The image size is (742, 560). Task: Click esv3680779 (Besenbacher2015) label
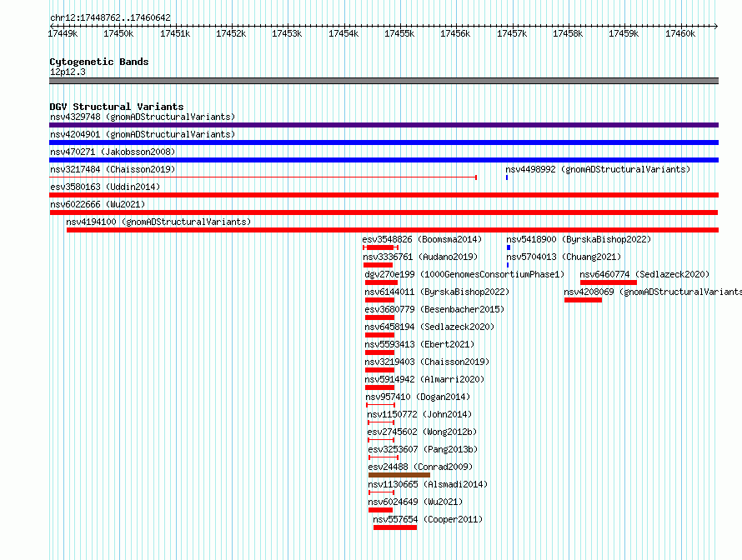(x=434, y=309)
